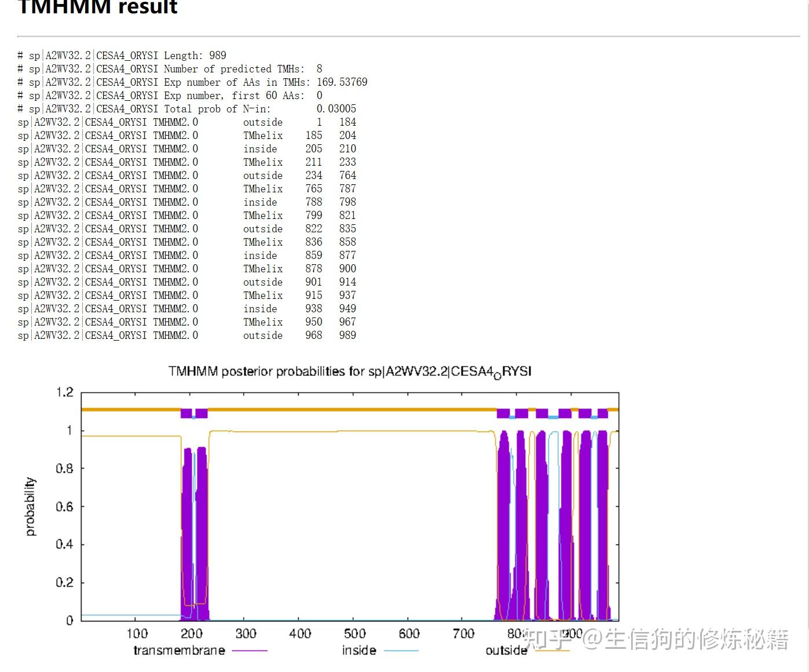This screenshot has height=672, width=809.
Task: Click the end value "858" in the TMhelix row
Action: 347,242
